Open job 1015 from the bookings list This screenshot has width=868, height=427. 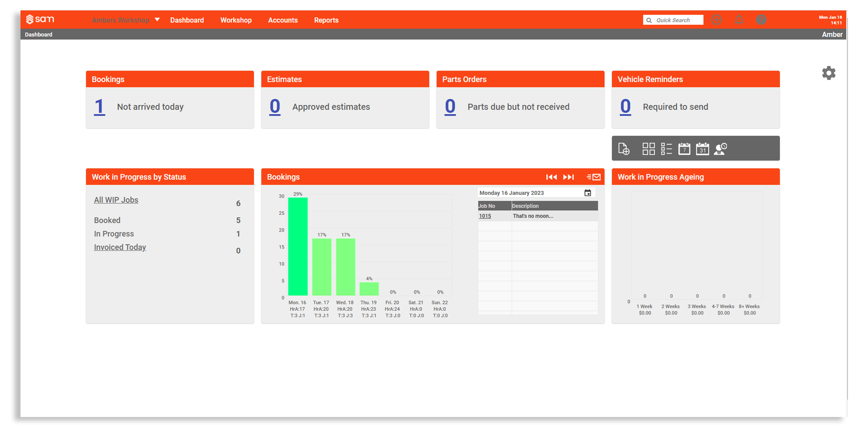click(485, 215)
